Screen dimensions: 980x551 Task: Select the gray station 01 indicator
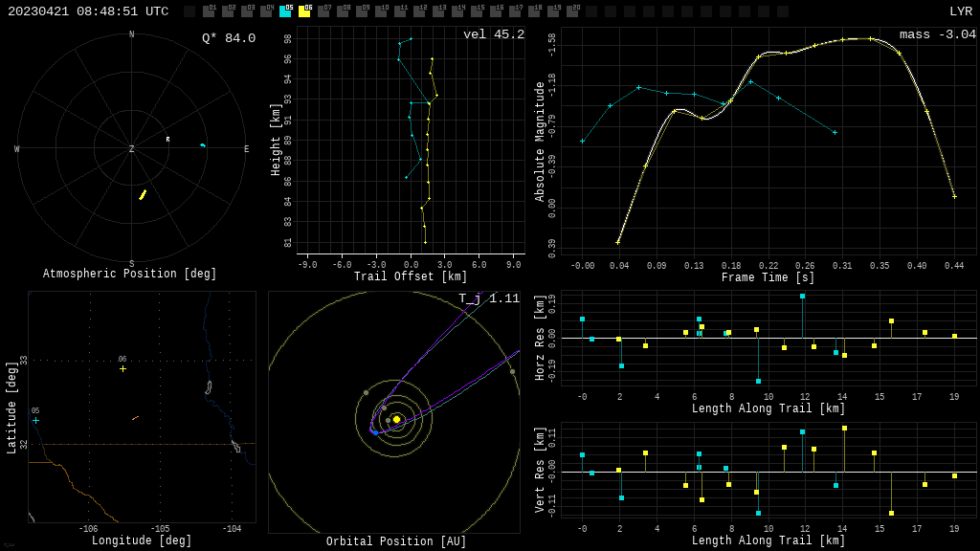(209, 11)
